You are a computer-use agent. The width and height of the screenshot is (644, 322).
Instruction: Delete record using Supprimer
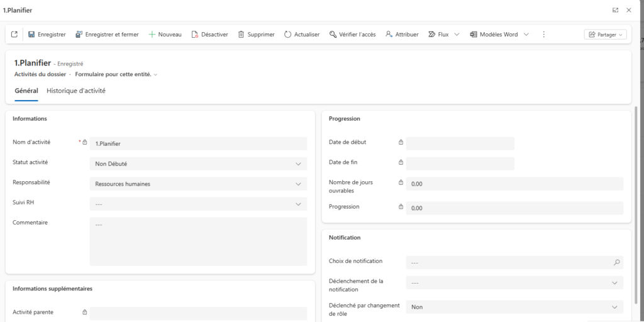click(256, 35)
